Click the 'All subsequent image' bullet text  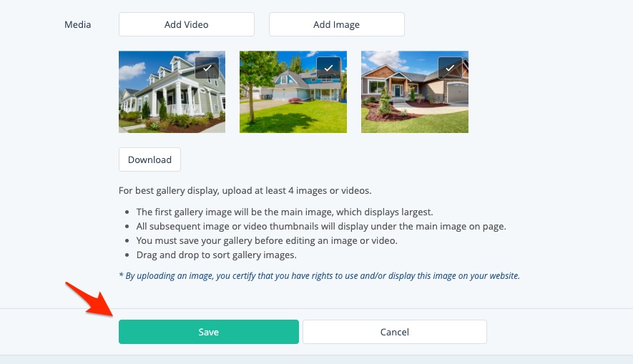(321, 227)
